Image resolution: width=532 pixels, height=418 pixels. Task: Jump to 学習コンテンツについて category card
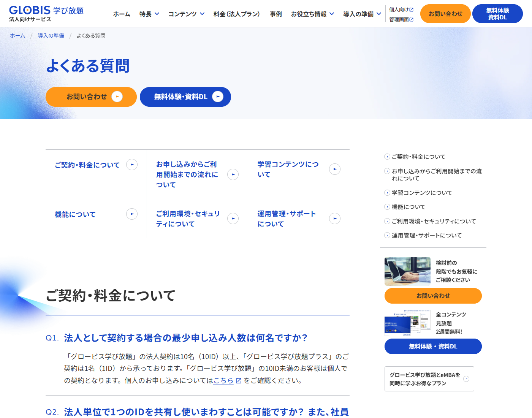299,174
